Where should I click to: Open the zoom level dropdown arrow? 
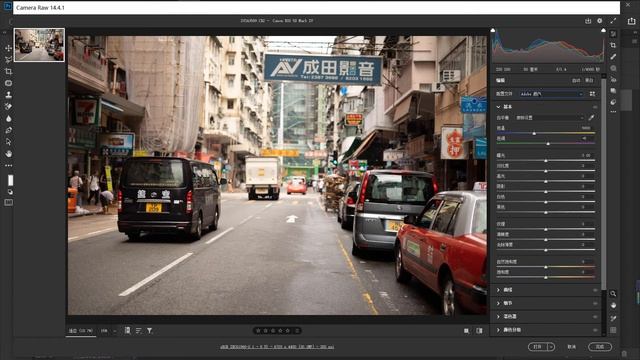point(115,331)
